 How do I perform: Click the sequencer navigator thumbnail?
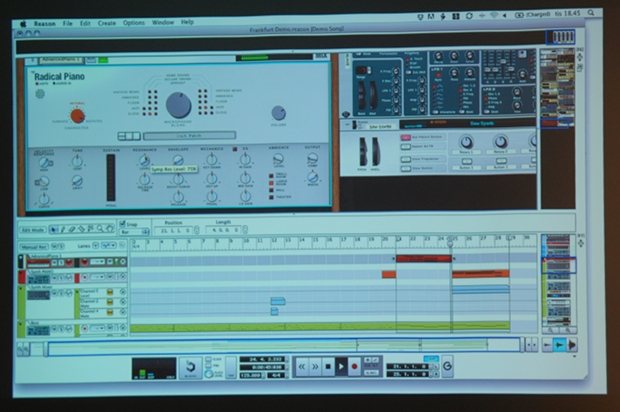tap(558, 281)
